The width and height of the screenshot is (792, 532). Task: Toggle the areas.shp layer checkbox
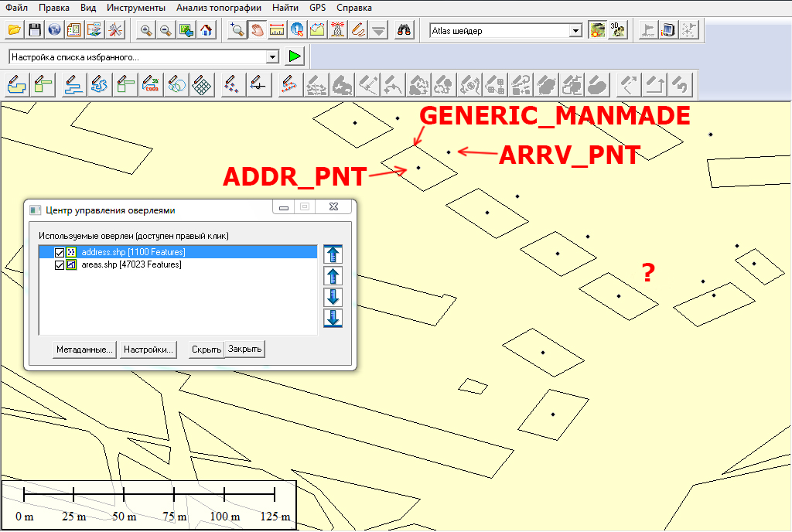pos(60,265)
